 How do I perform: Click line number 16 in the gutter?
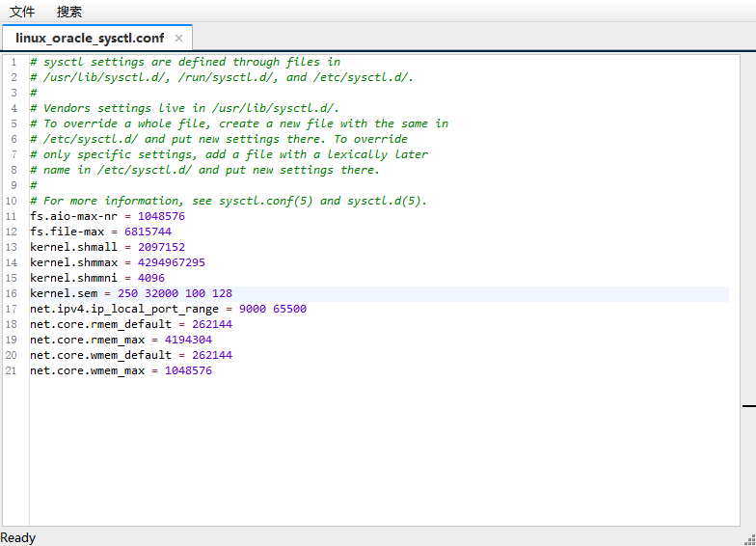[x=12, y=293]
